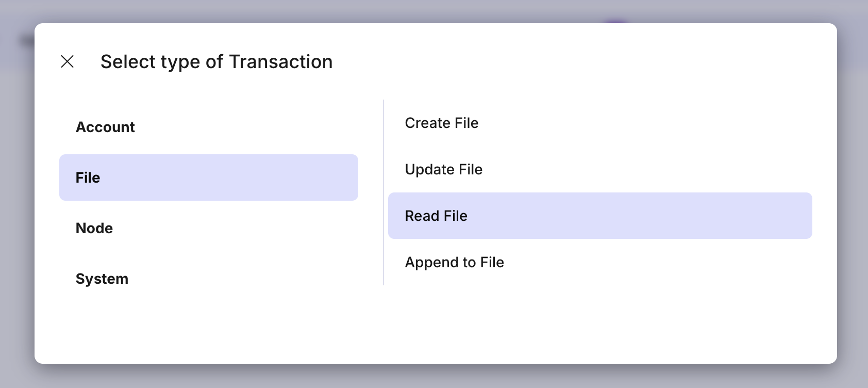Dismiss the modal with the X icon
Viewport: 868px width, 388px height.
pyautogui.click(x=68, y=62)
